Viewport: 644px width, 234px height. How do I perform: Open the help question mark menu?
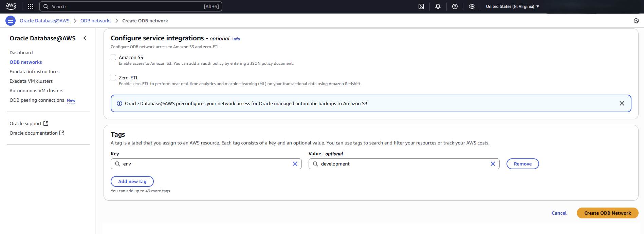point(455,6)
